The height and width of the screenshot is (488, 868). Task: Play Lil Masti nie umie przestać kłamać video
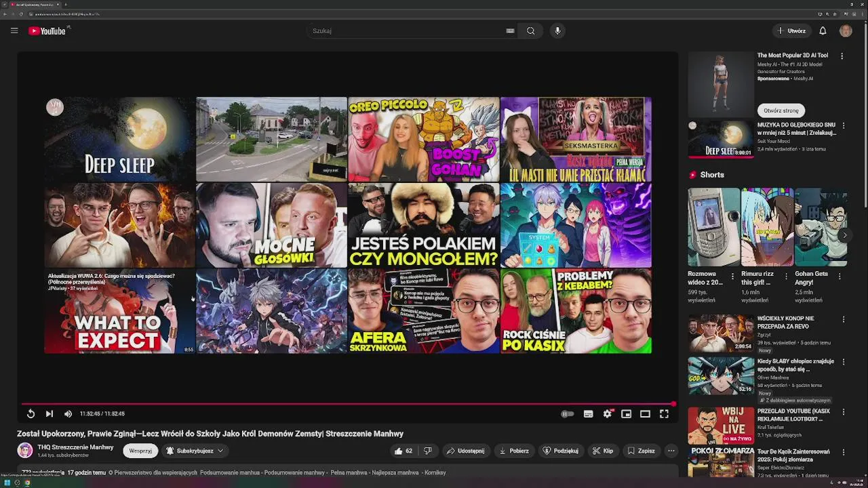coord(576,140)
